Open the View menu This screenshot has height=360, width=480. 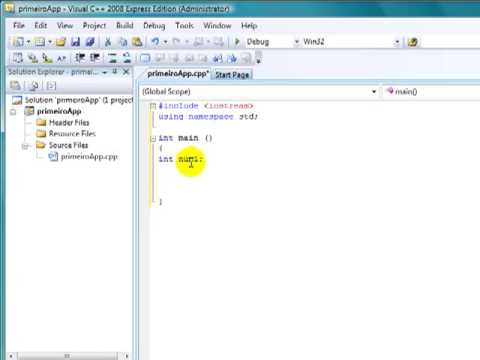(x=65, y=25)
